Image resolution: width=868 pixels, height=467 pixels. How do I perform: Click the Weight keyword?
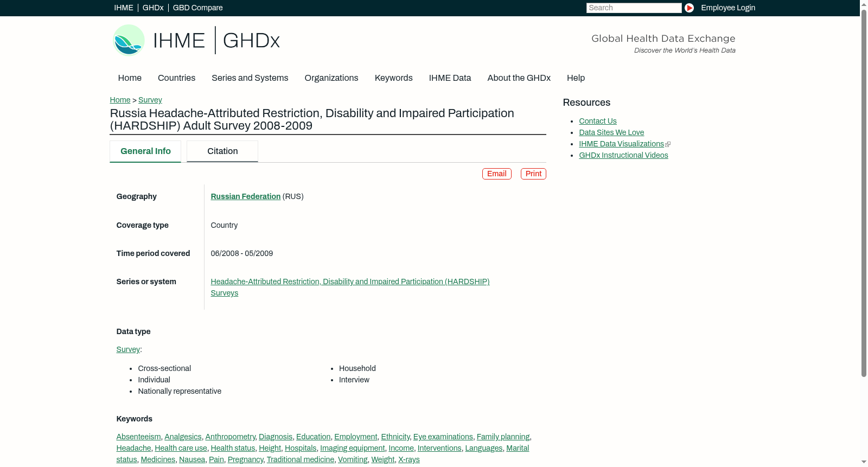(382, 460)
